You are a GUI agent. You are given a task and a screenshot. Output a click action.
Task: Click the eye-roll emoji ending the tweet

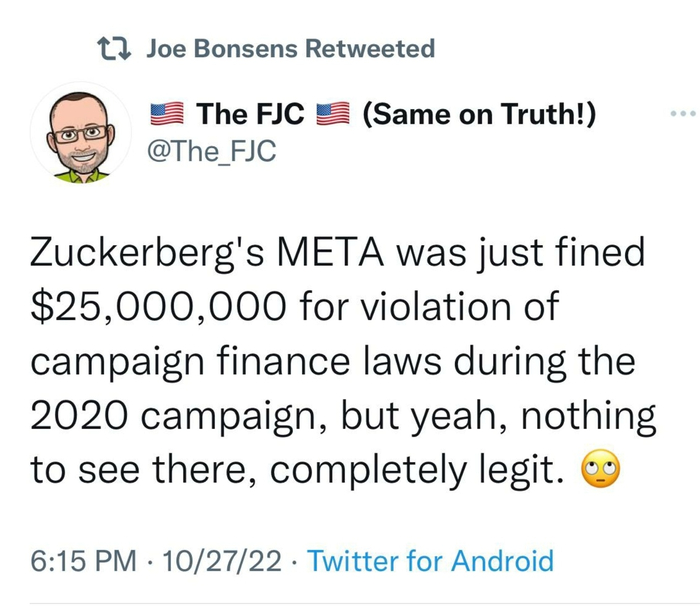(603, 470)
